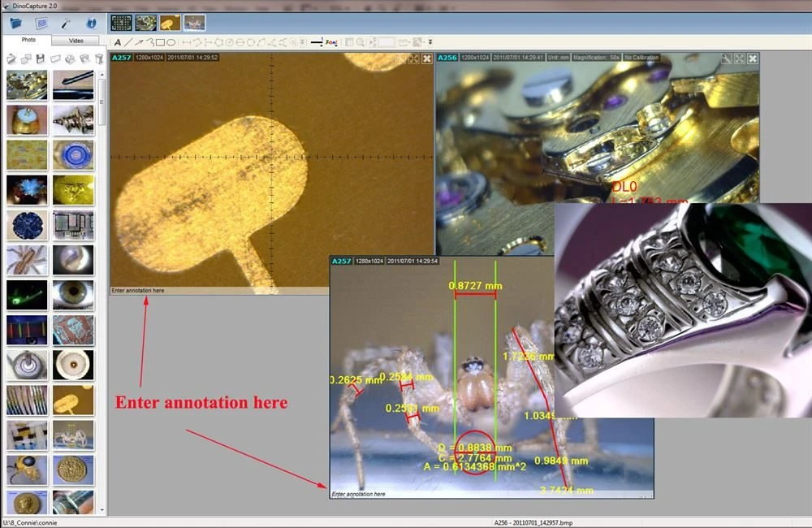This screenshot has width=812, height=528.
Task: Open the Font settings button
Action: click(x=330, y=42)
